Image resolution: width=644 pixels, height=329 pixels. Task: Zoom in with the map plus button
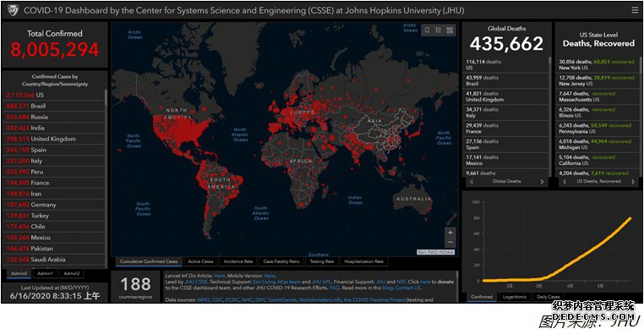(x=450, y=233)
